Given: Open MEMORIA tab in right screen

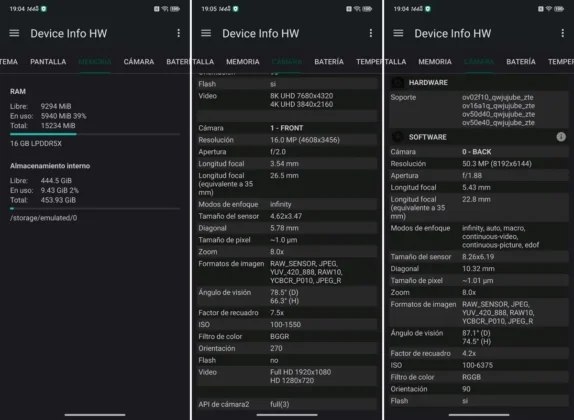Looking at the screenshot, I should (435, 62).
